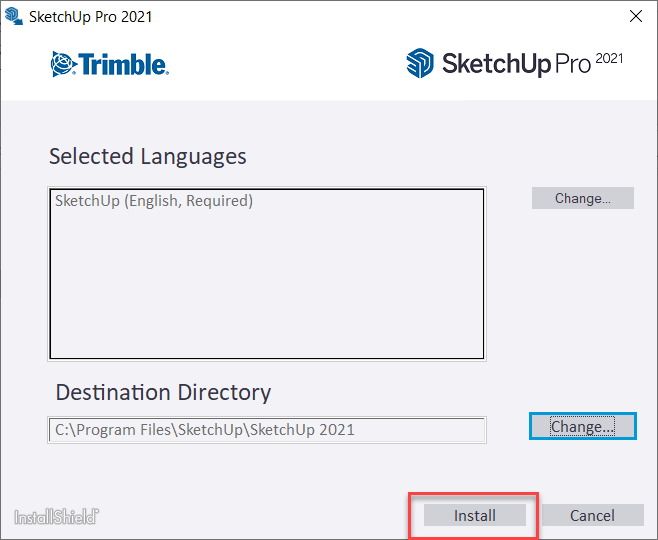Viewport: 658px width, 540px height.
Task: Click the 2021 version label in header
Action: point(609,59)
